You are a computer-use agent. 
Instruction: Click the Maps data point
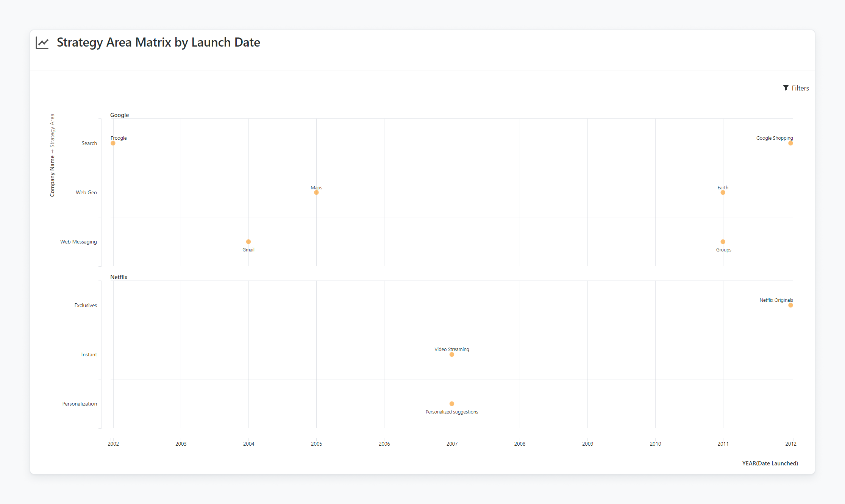pyautogui.click(x=316, y=192)
